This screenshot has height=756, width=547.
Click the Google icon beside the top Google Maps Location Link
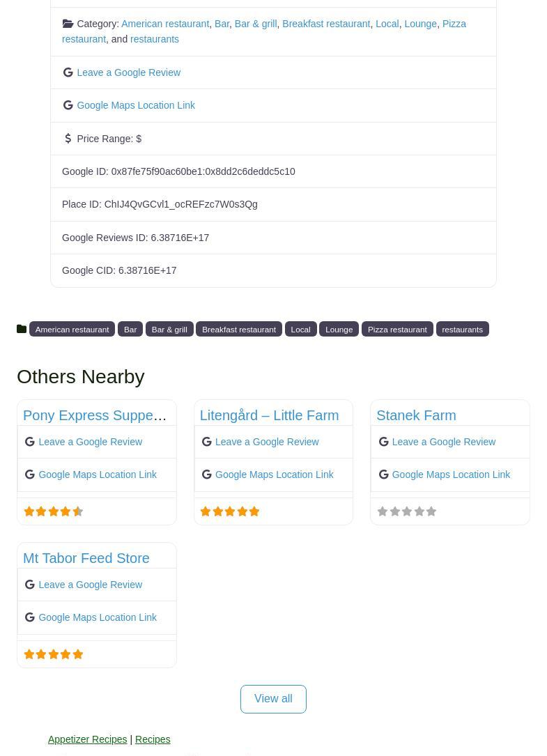68,105
